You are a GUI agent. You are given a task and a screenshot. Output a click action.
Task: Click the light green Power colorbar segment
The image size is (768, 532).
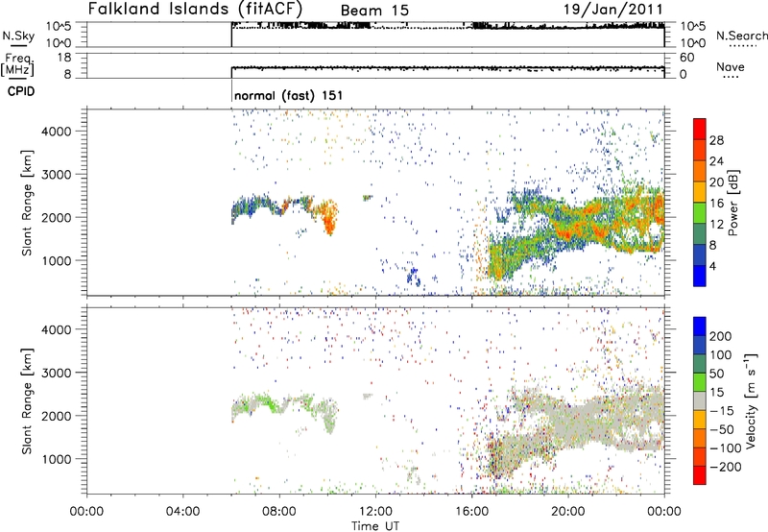700,212
